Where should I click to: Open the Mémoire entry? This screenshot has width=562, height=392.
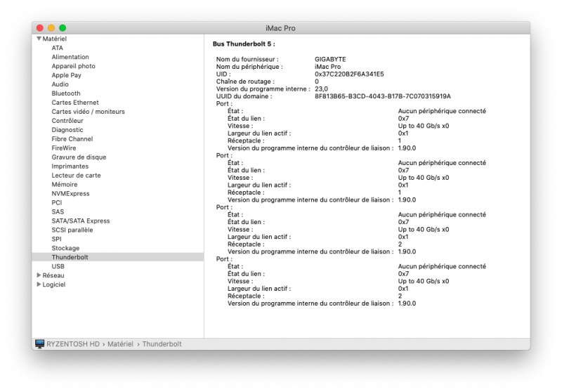(65, 185)
